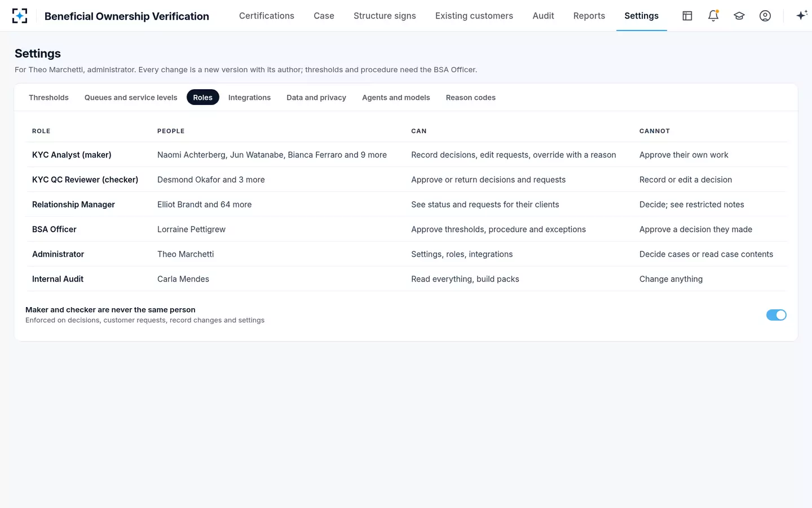Select the Internal Audit role

[58, 279]
